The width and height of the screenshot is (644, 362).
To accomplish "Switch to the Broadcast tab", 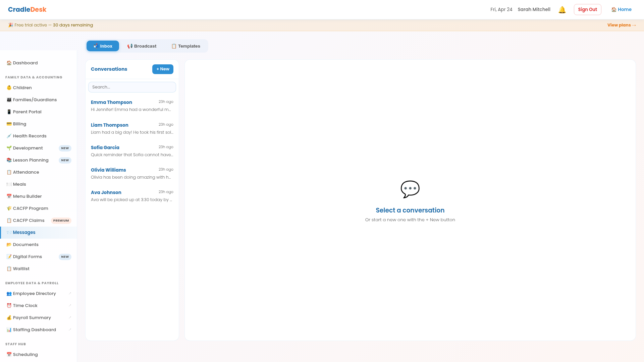I will tap(142, 46).
